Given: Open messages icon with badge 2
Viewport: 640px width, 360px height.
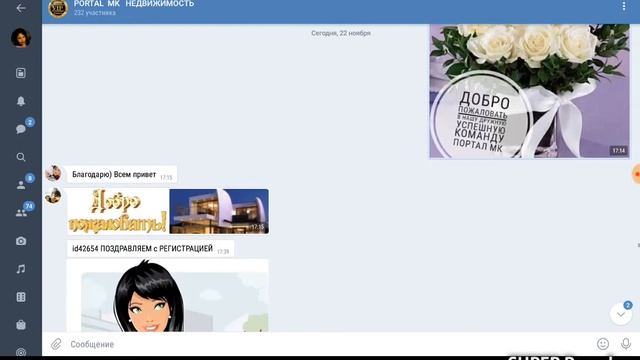Looking at the screenshot, I should (x=21, y=129).
